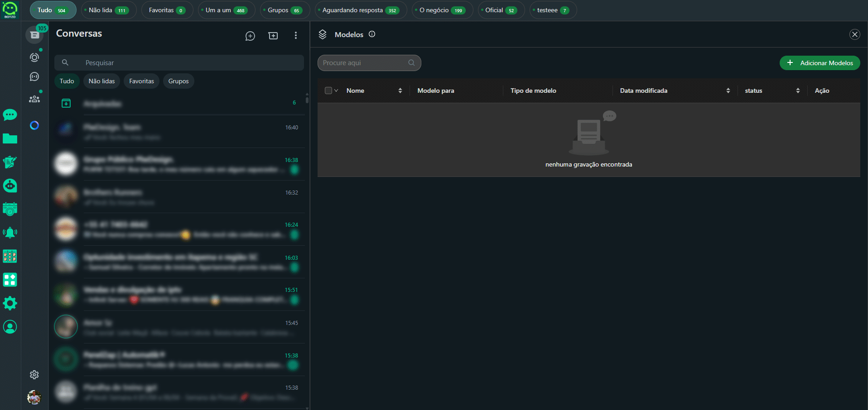Click the add archive box icon beside Conversas

point(273,36)
